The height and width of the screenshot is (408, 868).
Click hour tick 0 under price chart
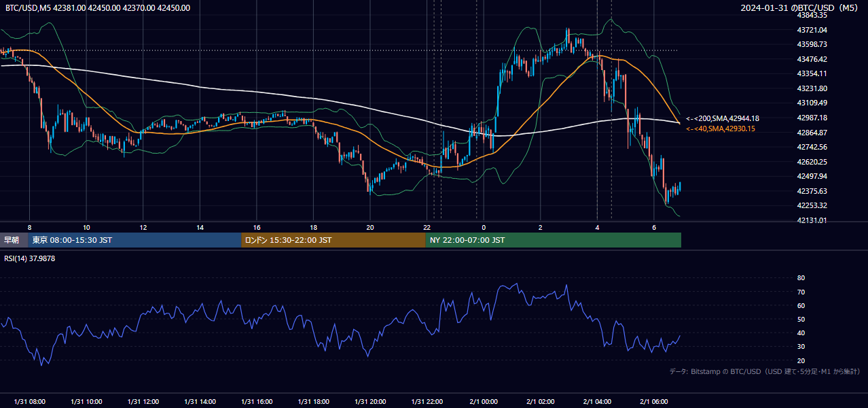pyautogui.click(x=484, y=227)
